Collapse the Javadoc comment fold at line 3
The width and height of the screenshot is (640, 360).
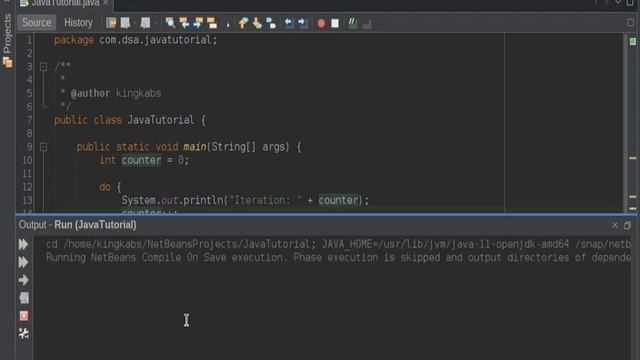click(43, 67)
